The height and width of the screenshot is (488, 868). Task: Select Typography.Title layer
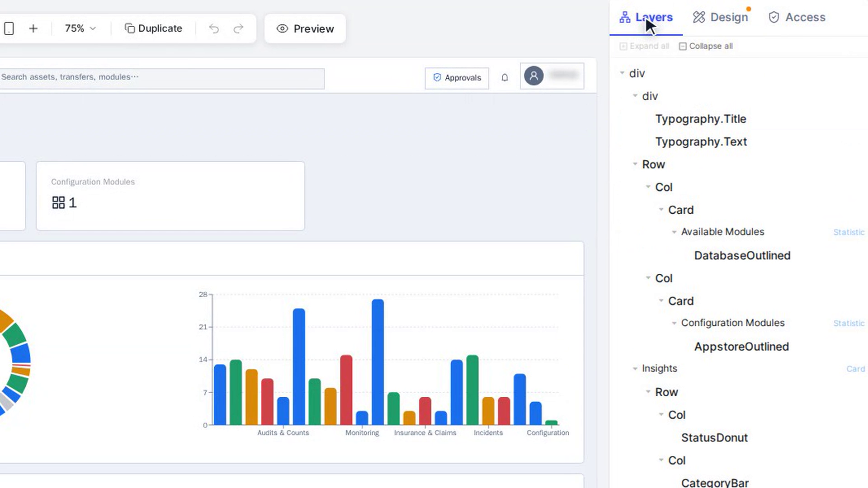701,119
